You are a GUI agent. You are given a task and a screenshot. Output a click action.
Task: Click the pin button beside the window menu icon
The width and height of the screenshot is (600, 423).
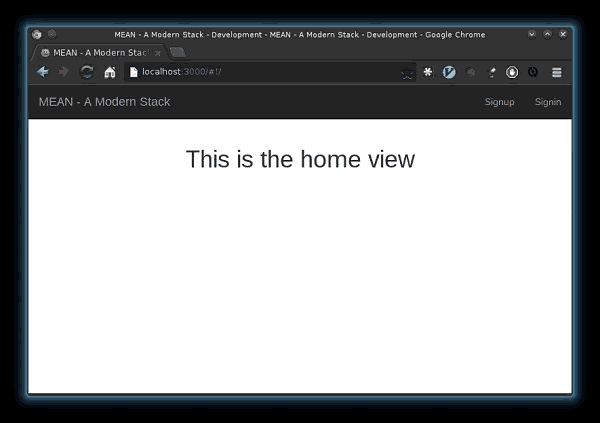tap(52, 34)
